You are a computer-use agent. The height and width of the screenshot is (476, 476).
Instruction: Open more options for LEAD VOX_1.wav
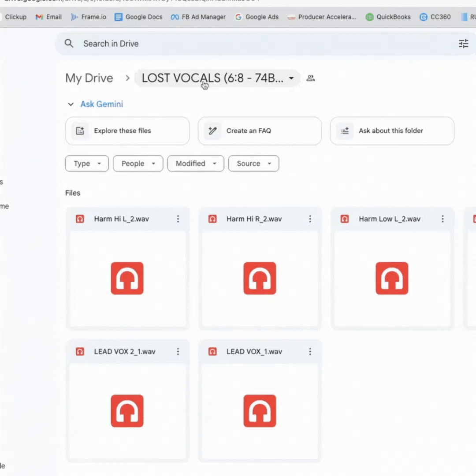(x=310, y=352)
